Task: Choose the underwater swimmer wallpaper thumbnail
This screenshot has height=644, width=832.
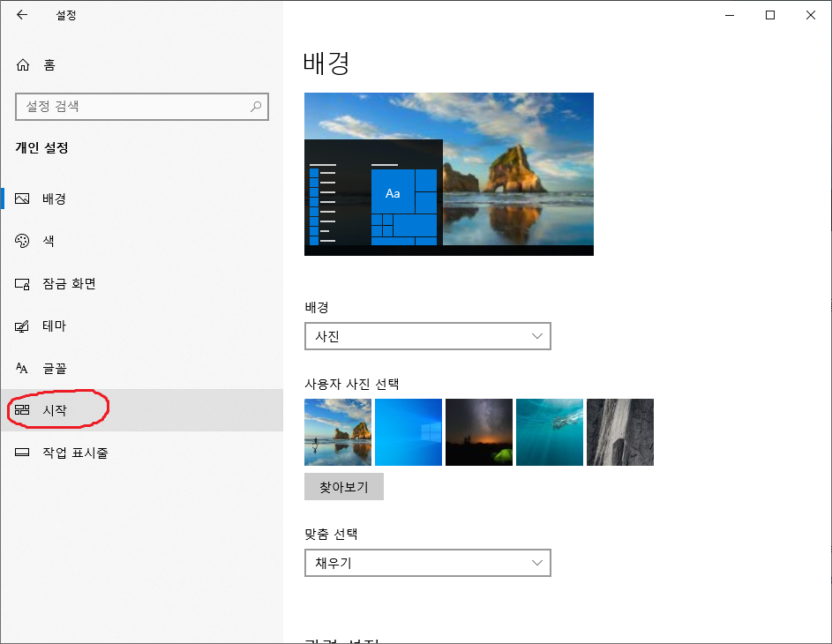Action: (550, 432)
